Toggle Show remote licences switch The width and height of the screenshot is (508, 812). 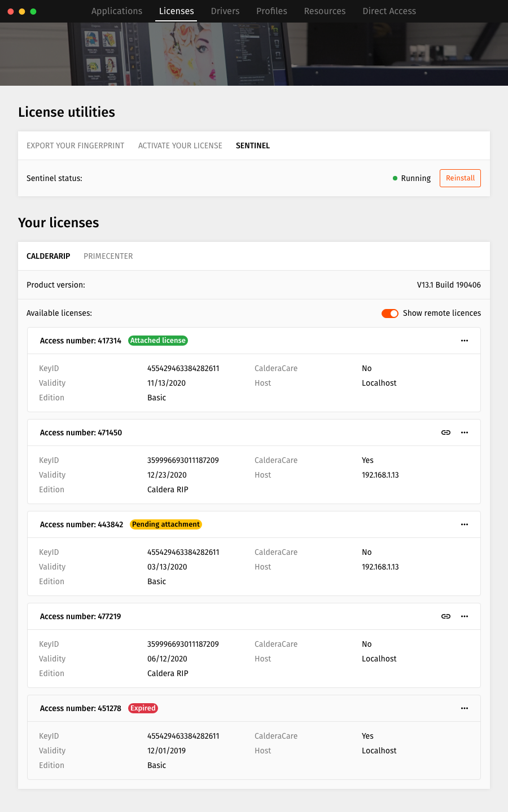[390, 314]
